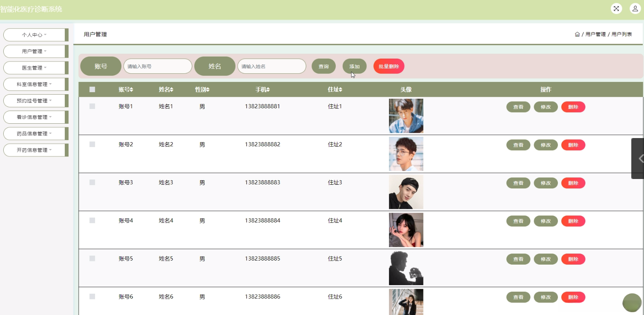Select the checkbox for 账号3 row

[92, 182]
